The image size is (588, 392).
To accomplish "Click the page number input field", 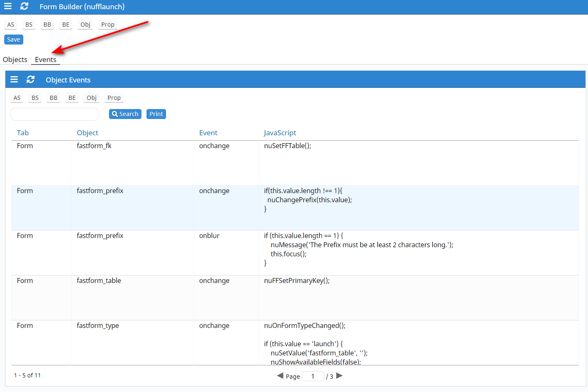I will tap(313, 376).
